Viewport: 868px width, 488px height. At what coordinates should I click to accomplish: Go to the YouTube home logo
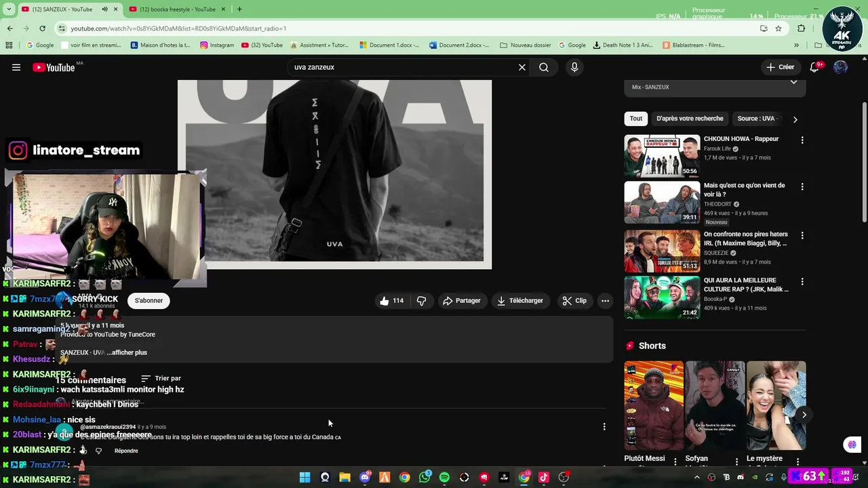tap(54, 67)
